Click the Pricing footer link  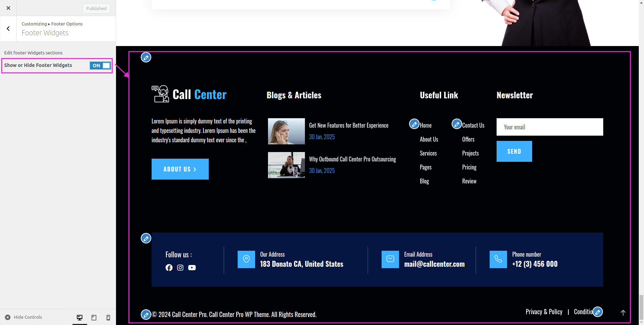click(469, 167)
